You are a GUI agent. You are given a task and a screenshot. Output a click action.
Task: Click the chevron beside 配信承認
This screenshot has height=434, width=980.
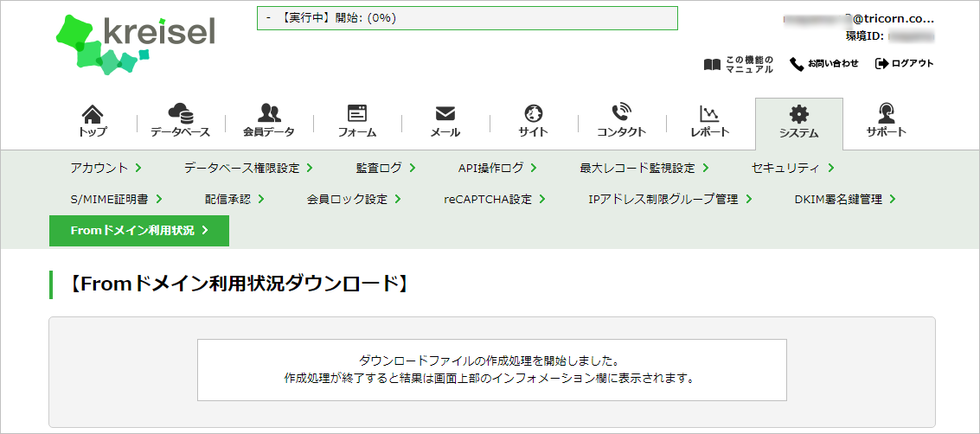tap(261, 199)
